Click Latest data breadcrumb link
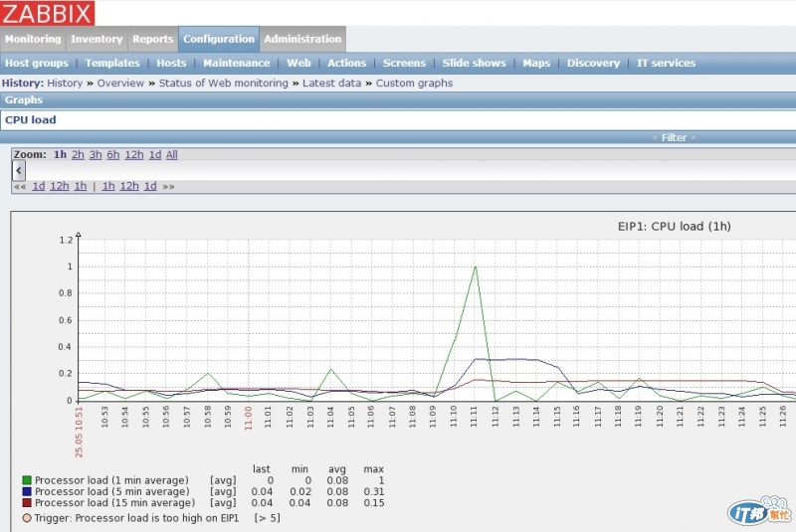796x532 pixels. (331, 84)
